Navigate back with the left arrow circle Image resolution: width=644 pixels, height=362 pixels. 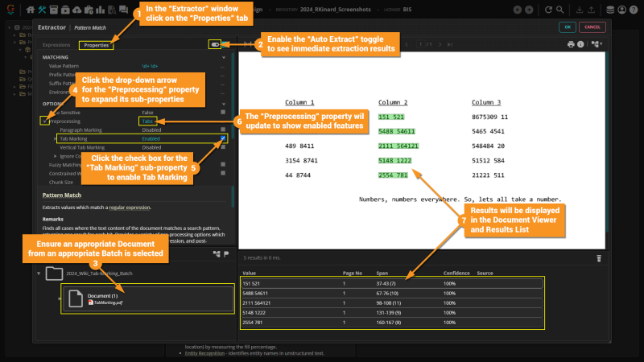click(x=518, y=10)
